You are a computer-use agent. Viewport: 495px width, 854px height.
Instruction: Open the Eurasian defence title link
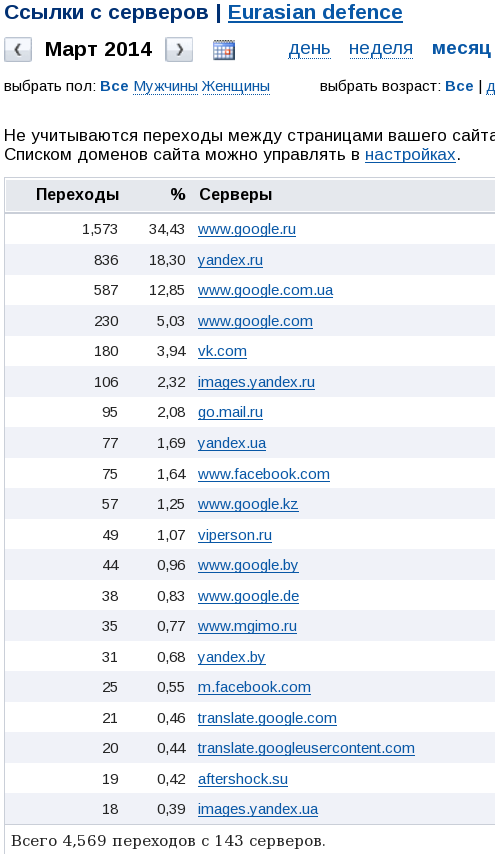click(x=315, y=12)
